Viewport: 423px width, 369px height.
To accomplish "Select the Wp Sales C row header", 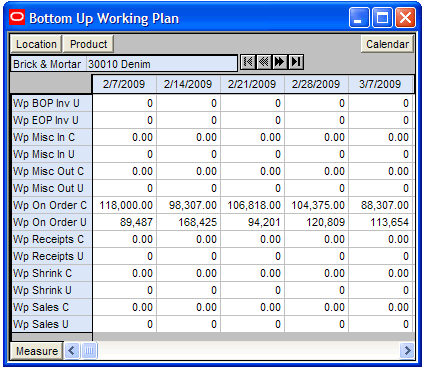I will click(52, 307).
